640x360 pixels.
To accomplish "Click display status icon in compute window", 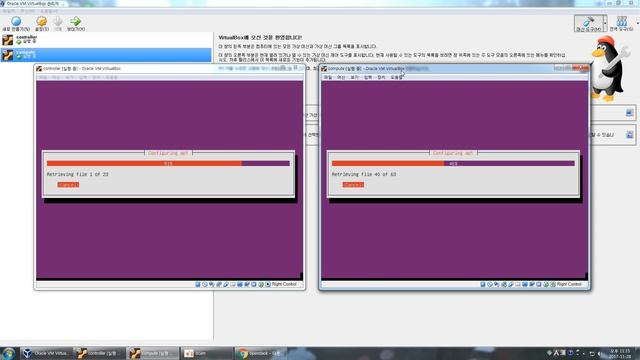I will click(x=525, y=284).
